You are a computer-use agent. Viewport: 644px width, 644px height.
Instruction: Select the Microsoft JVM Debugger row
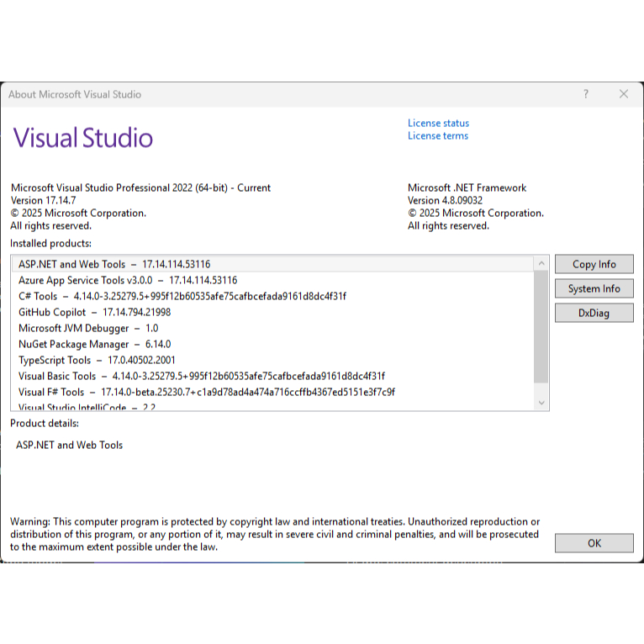[272, 328]
